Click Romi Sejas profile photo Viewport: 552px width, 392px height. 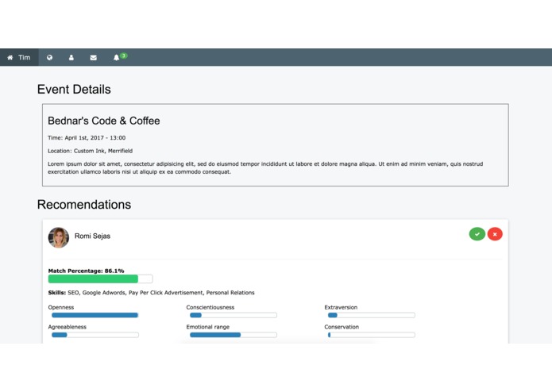pos(59,237)
